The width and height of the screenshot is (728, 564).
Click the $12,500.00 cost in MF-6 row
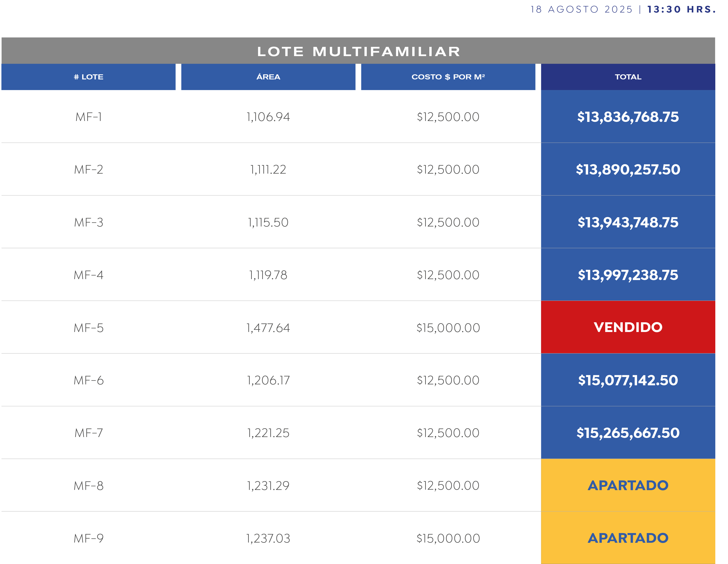click(448, 380)
